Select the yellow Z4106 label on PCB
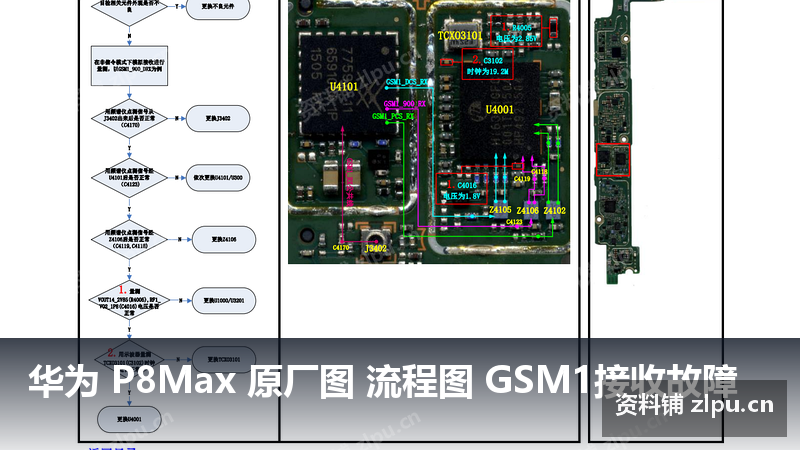Image resolution: width=800 pixels, height=450 pixels. pos(527,210)
